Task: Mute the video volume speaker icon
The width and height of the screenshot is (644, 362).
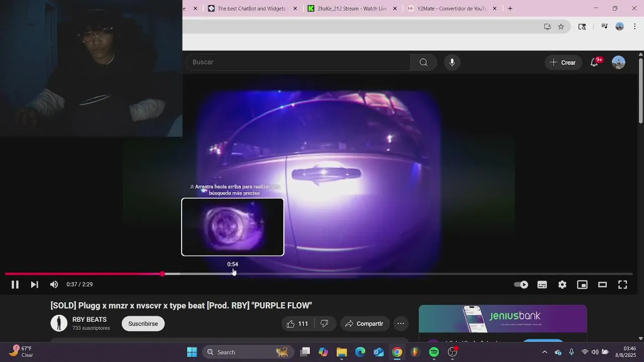Action: [x=54, y=285]
